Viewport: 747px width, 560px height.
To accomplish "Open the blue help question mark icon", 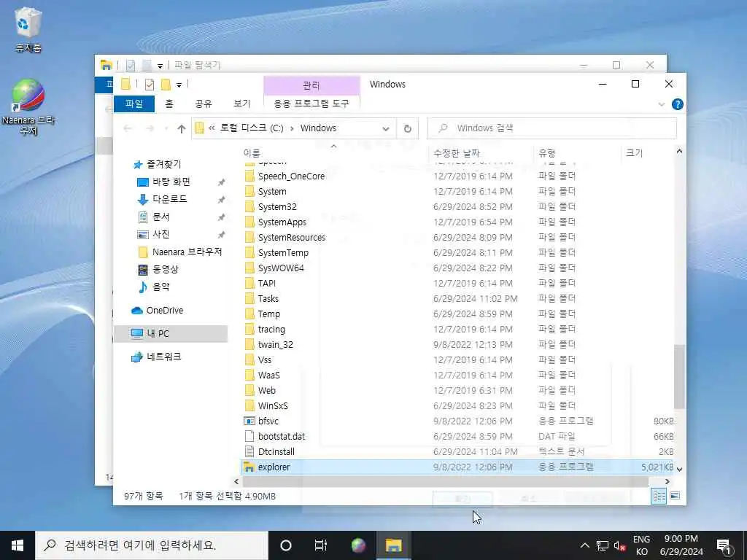I will (x=677, y=104).
